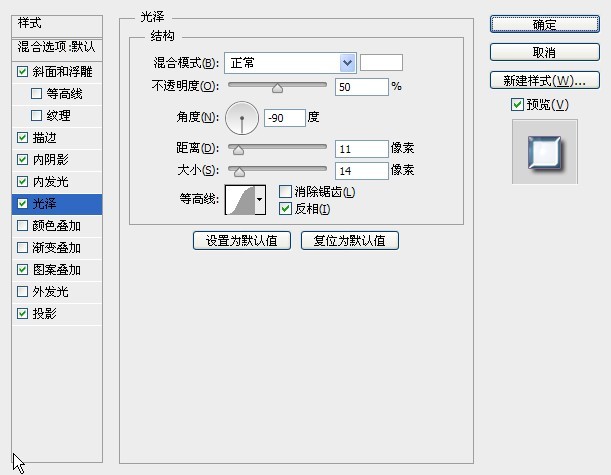Screen dimensions: 611x475
Task: Toggle the 预览 checkbox
Action: tap(516, 105)
